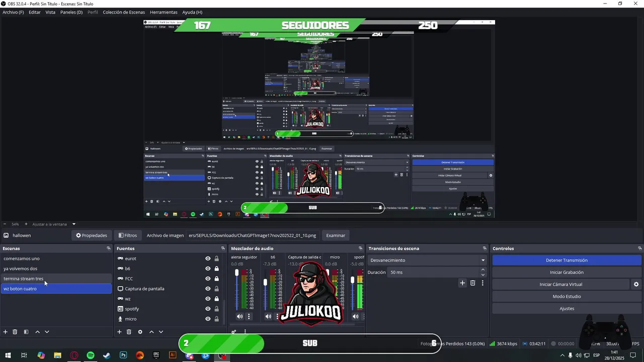Hide the b6 source
The height and width of the screenshot is (362, 644).
208,268
